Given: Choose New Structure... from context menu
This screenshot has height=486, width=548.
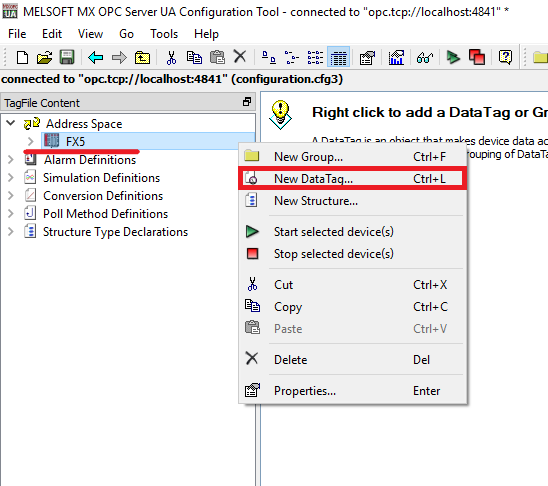Looking at the screenshot, I should pyautogui.click(x=353, y=201).
